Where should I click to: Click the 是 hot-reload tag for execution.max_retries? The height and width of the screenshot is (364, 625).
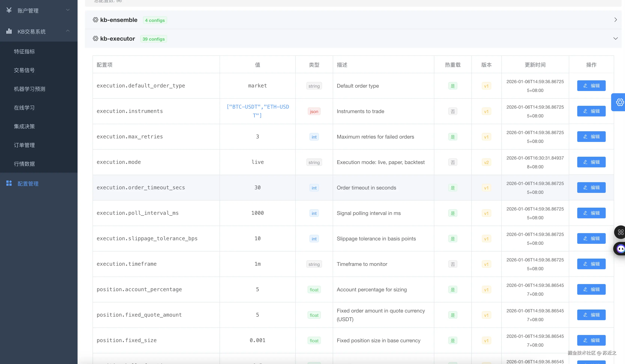point(453,137)
